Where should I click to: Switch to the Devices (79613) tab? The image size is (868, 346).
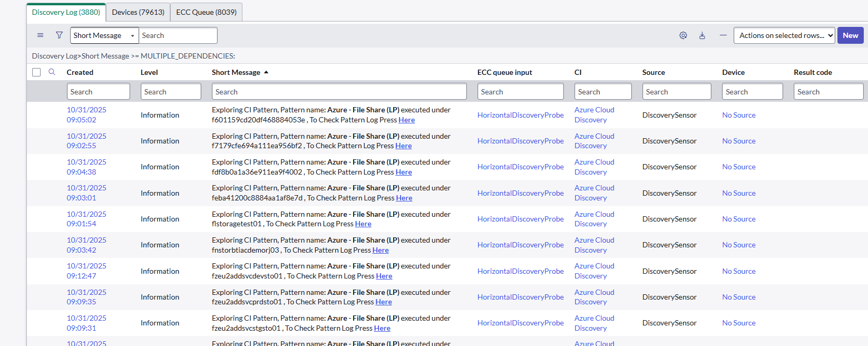[x=138, y=12]
